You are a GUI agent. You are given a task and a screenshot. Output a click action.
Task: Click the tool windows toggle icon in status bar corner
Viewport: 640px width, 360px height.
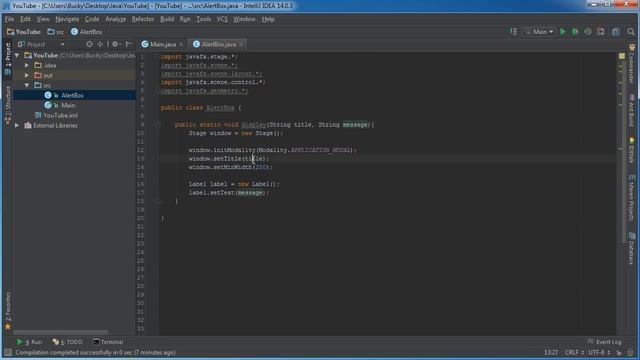(x=8, y=352)
